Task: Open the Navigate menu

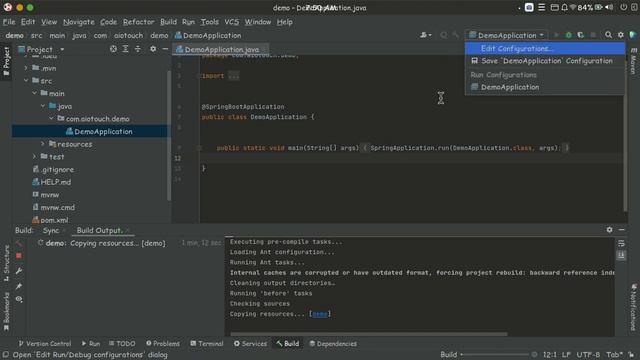Action: coord(78,22)
